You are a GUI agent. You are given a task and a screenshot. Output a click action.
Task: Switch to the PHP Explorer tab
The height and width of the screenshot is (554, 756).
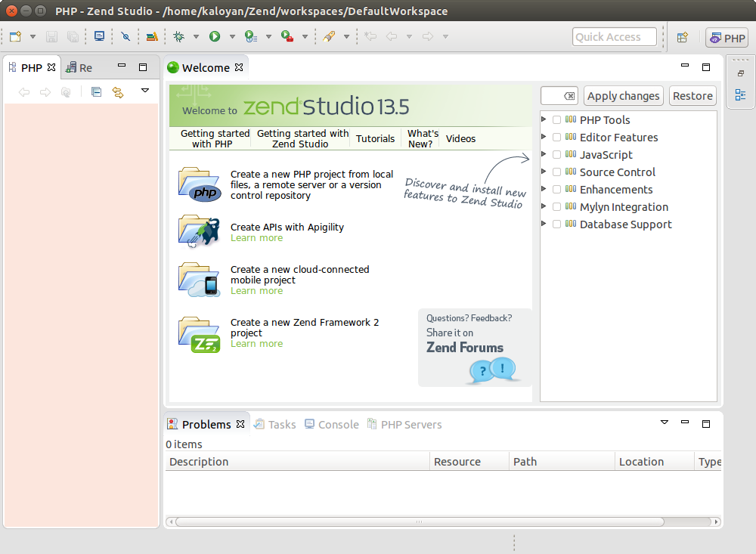click(32, 68)
